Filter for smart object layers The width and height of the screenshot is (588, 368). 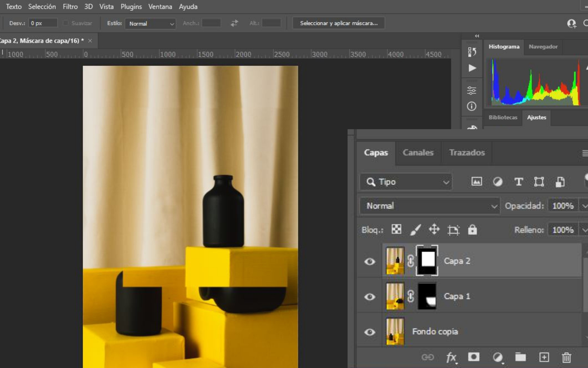pos(560,182)
